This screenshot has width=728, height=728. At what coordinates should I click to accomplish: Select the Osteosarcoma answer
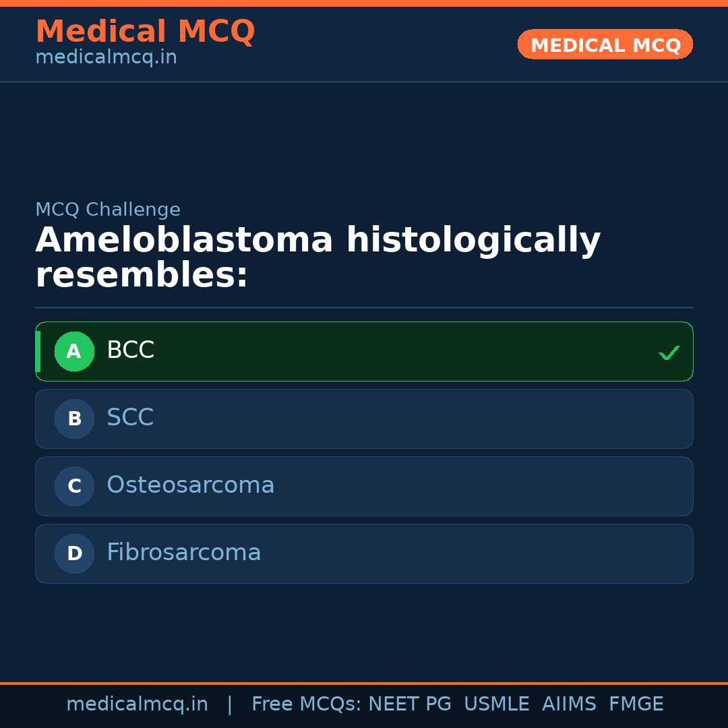191,485
